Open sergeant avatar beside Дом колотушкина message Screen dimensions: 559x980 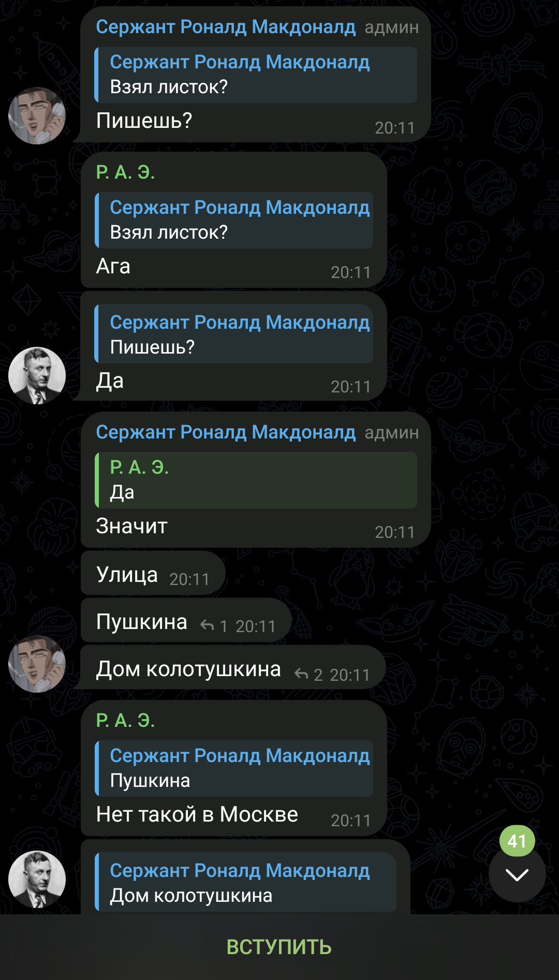[37, 664]
